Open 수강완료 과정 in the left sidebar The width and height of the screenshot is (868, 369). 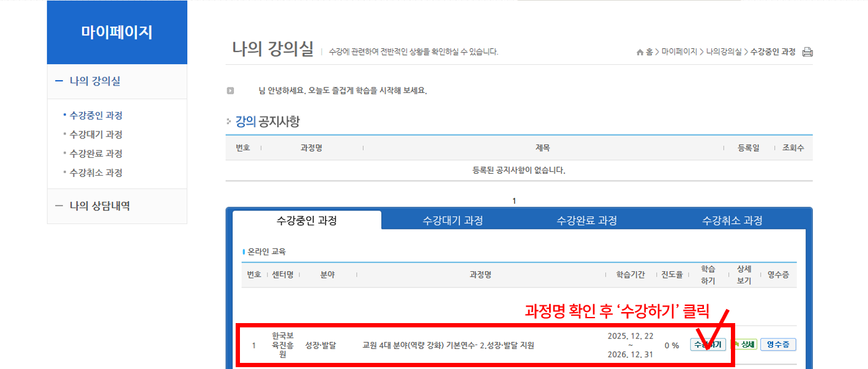[x=96, y=154]
